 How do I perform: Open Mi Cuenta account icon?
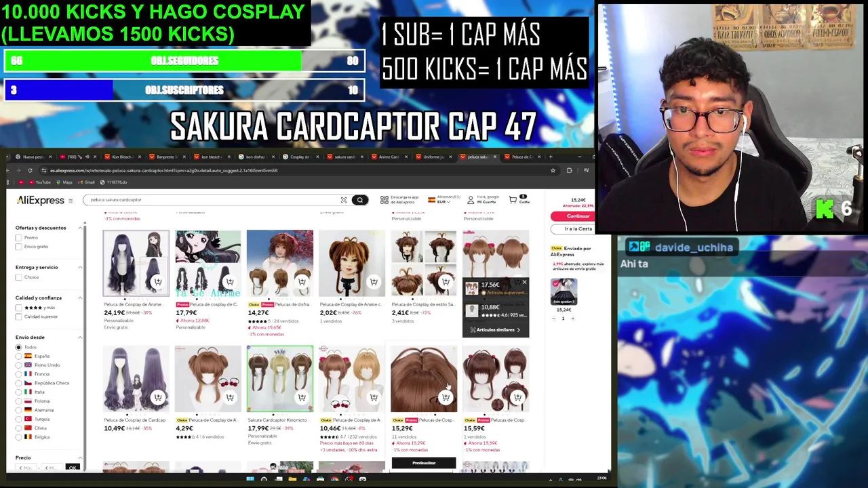(471, 200)
